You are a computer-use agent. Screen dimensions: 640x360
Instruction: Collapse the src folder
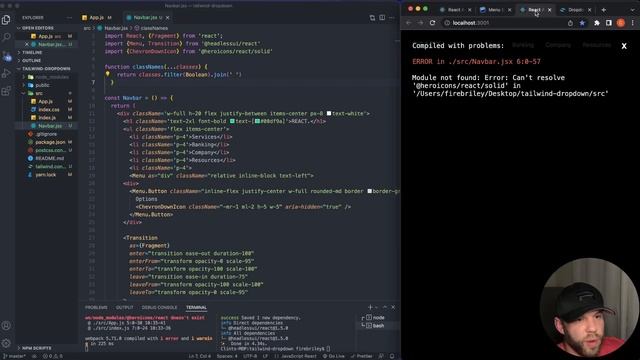pyautogui.click(x=46, y=93)
